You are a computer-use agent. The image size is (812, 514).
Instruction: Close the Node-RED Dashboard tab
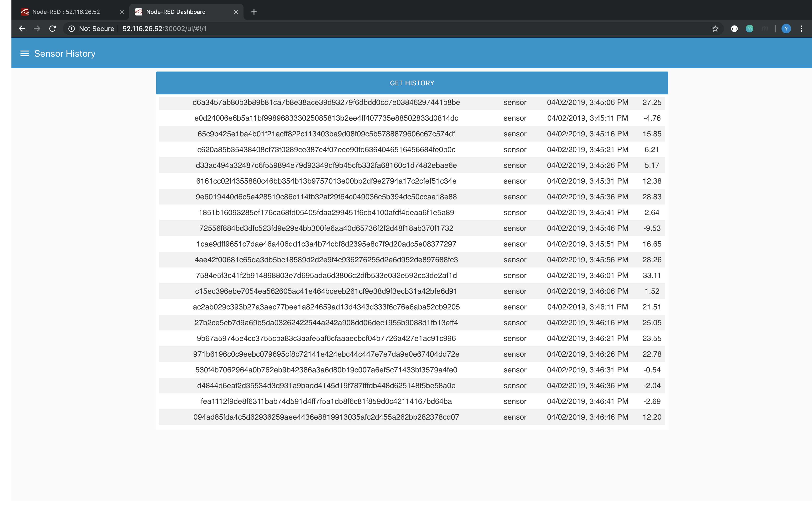pos(236,12)
